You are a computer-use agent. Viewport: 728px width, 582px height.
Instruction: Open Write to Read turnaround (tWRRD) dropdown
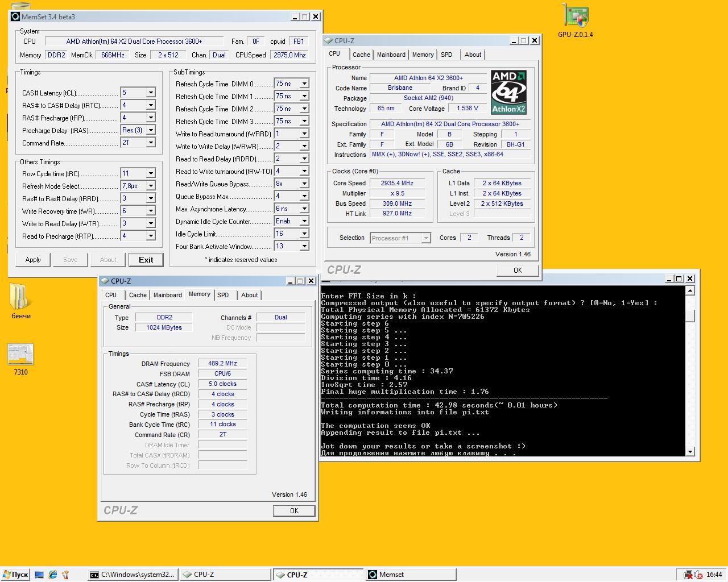304,134
